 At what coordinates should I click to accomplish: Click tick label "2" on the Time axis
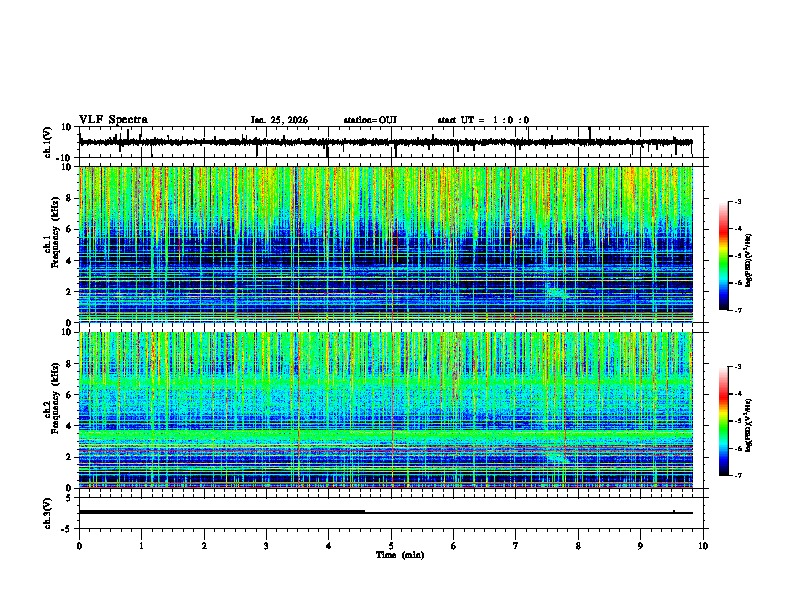[204, 546]
